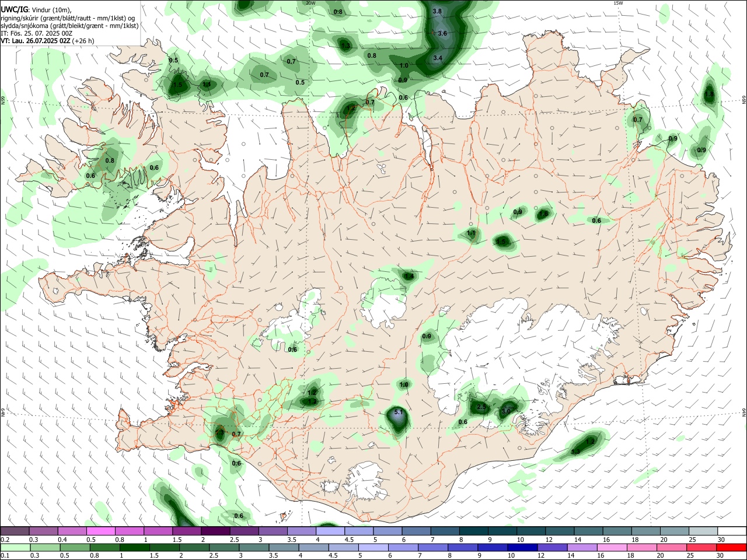Click the '15W' longitude label
Image resolution: width=747 pixels, height=560 pixels.
tap(617, 3)
